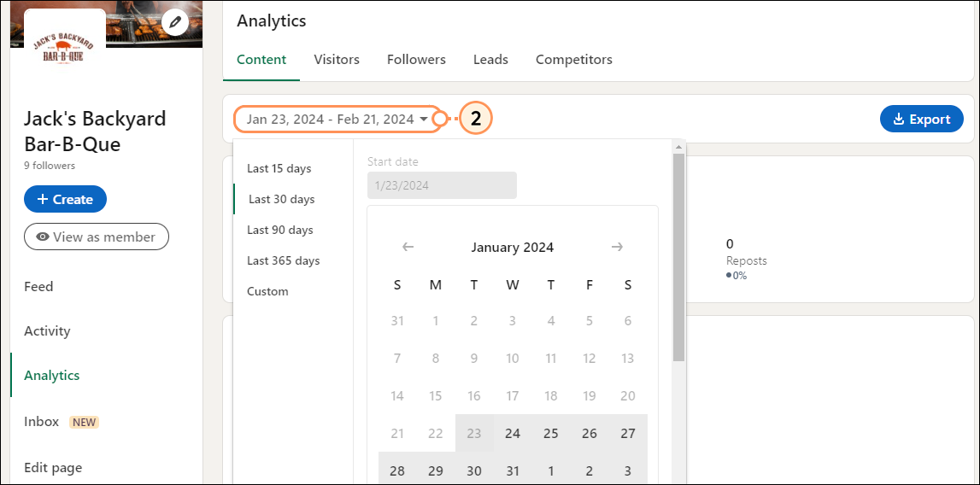Click the pencil edit cover image icon
This screenshot has height=485, width=980.
tap(175, 22)
